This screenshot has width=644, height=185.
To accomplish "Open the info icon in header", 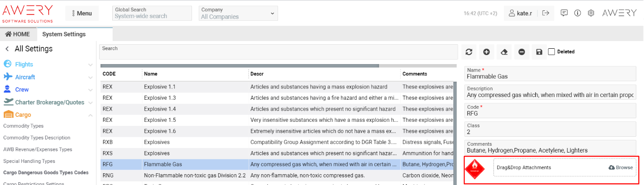I will 577,13.
